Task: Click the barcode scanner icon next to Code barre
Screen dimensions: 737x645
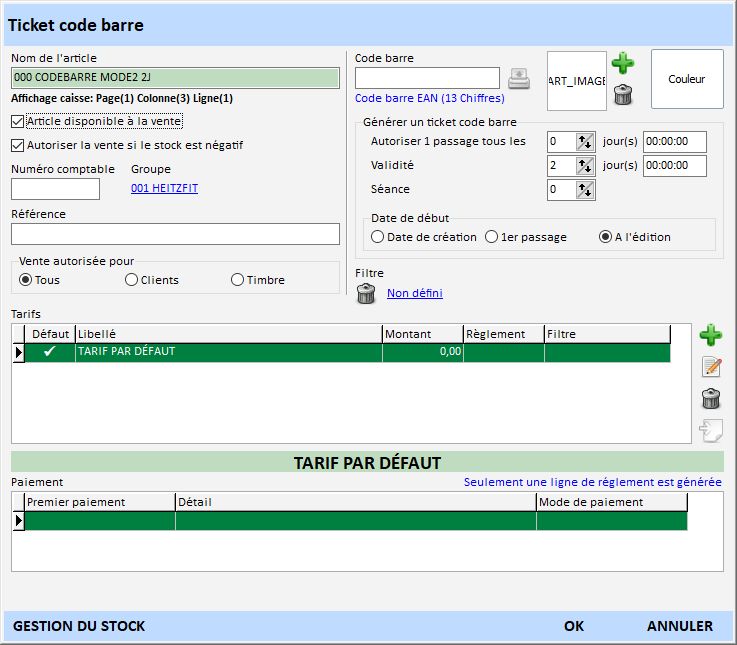Action: pyautogui.click(x=519, y=79)
